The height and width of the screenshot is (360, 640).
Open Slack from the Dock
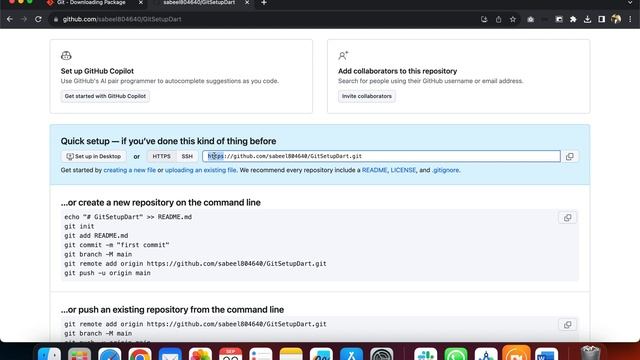pyautogui.click(x=426, y=354)
